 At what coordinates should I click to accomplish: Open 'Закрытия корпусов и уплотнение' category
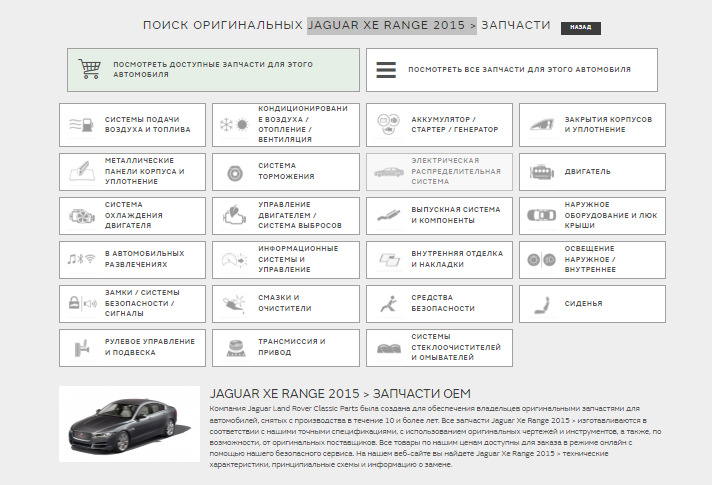coord(592,124)
